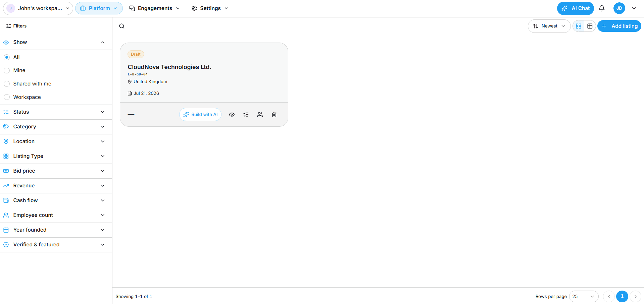
Task: Expand the Cash flow filter chevron
Action: click(x=103, y=200)
